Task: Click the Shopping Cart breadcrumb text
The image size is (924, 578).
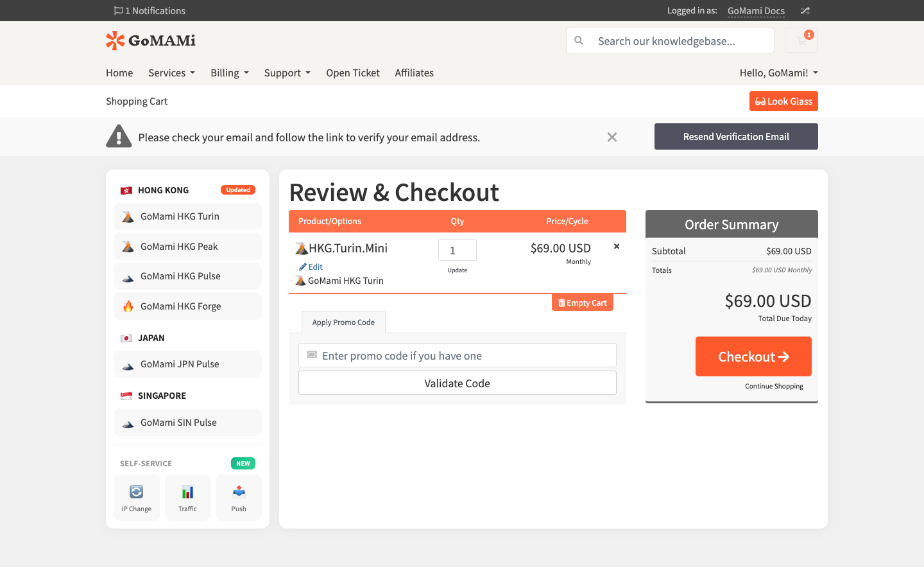Action: pos(137,101)
